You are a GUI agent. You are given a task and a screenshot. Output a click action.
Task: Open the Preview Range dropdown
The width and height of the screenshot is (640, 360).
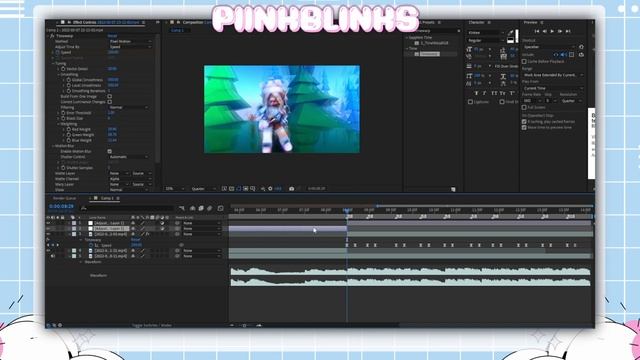pos(553,75)
